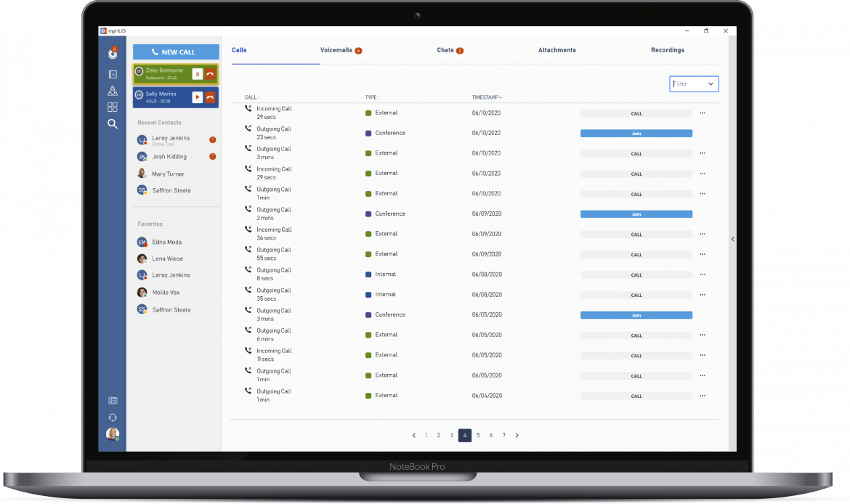
Task: Open the search icon in the sidebar
Action: 113,124
